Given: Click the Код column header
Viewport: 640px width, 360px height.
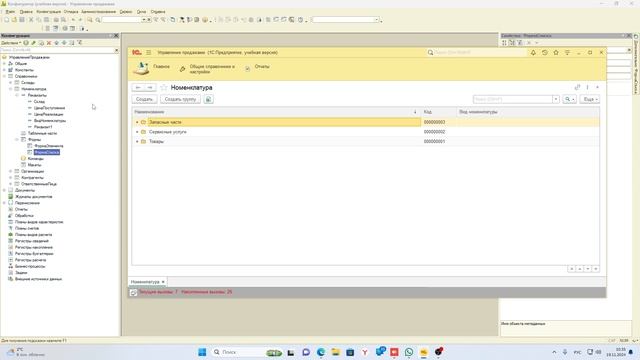Looking at the screenshot, I should click(439, 112).
